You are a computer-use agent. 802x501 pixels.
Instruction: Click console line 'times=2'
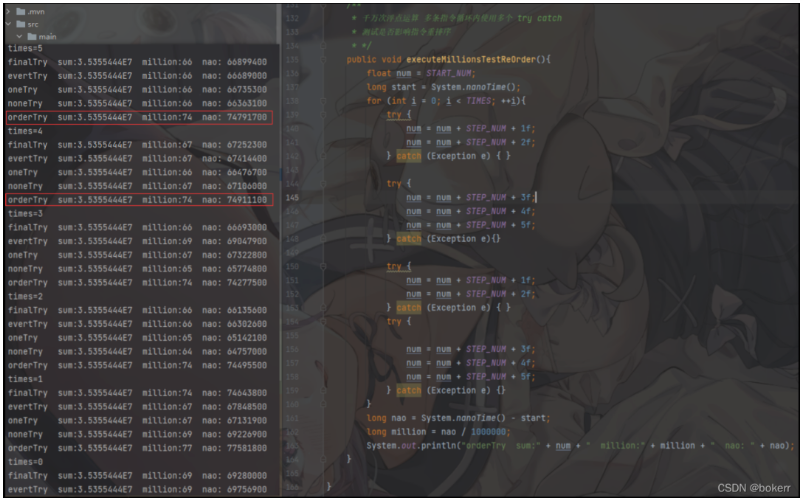25,297
